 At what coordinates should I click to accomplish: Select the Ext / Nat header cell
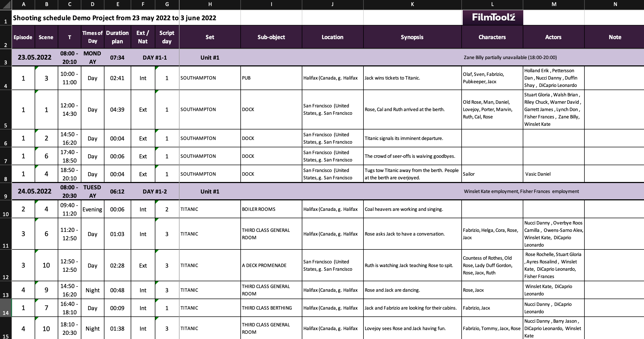(x=143, y=37)
